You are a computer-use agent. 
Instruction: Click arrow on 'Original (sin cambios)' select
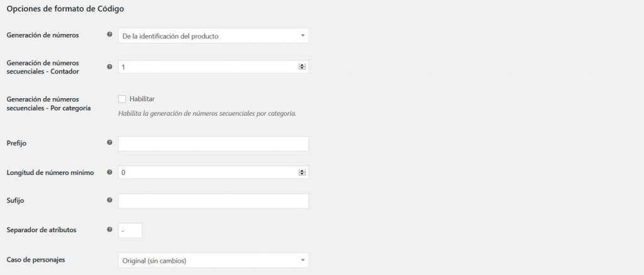pyautogui.click(x=303, y=260)
